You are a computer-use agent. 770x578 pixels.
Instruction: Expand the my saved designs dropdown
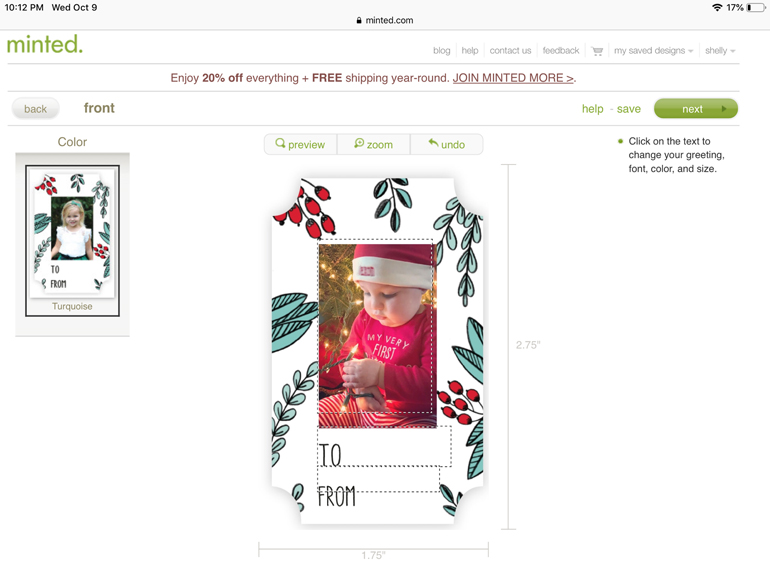[x=653, y=51]
